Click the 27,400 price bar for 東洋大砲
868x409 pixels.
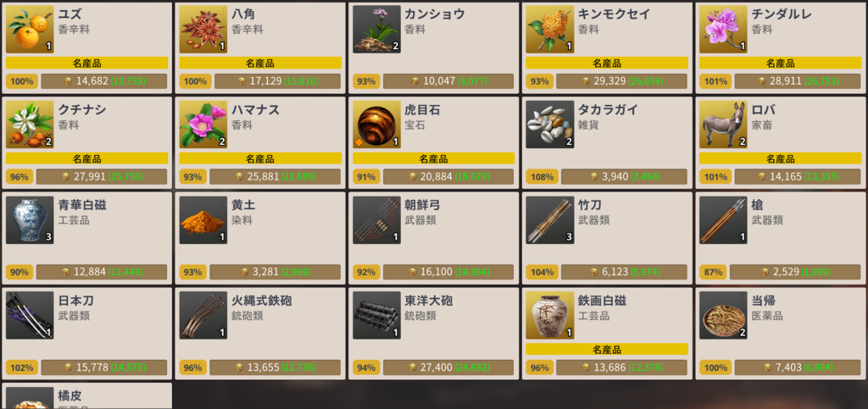[448, 368]
